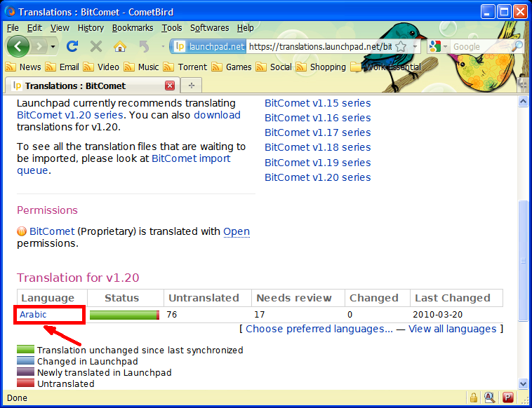Click the magnifier A icon in the status bar
Screen dimensions: 532x408
click(x=491, y=398)
